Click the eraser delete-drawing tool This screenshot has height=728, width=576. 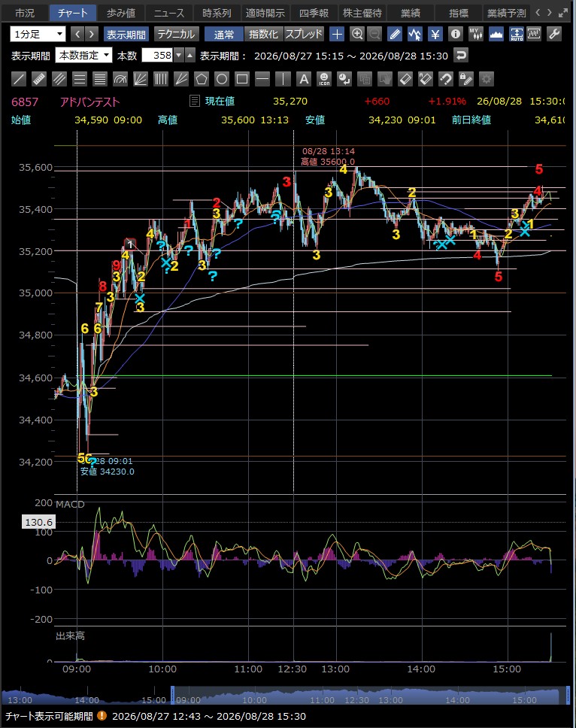405,79
